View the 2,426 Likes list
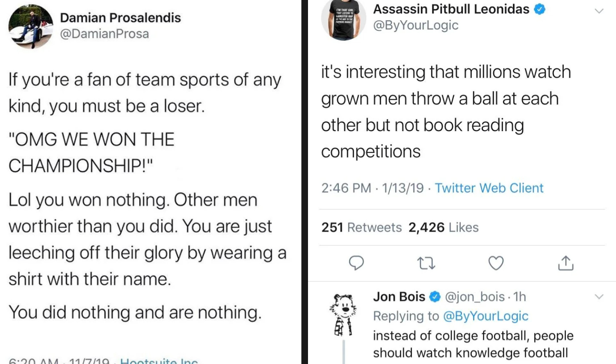Image resolution: width=616 pixels, height=364 pixels. (x=443, y=227)
